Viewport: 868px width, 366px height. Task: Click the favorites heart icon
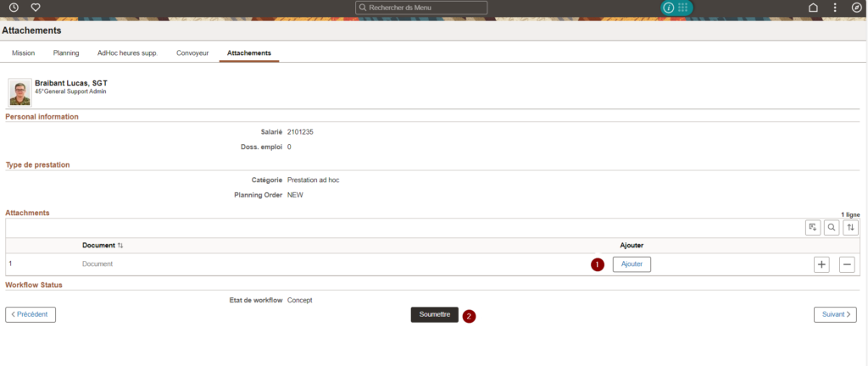click(x=36, y=8)
